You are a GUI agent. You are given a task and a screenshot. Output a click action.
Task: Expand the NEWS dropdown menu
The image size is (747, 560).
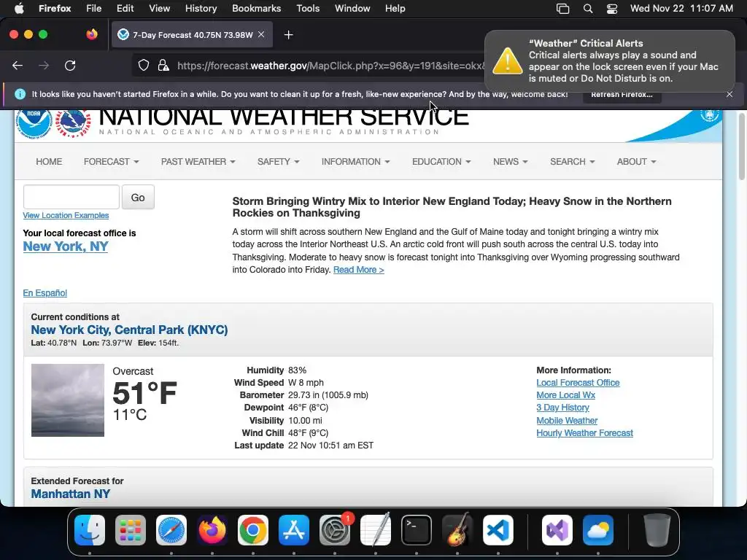(511, 162)
